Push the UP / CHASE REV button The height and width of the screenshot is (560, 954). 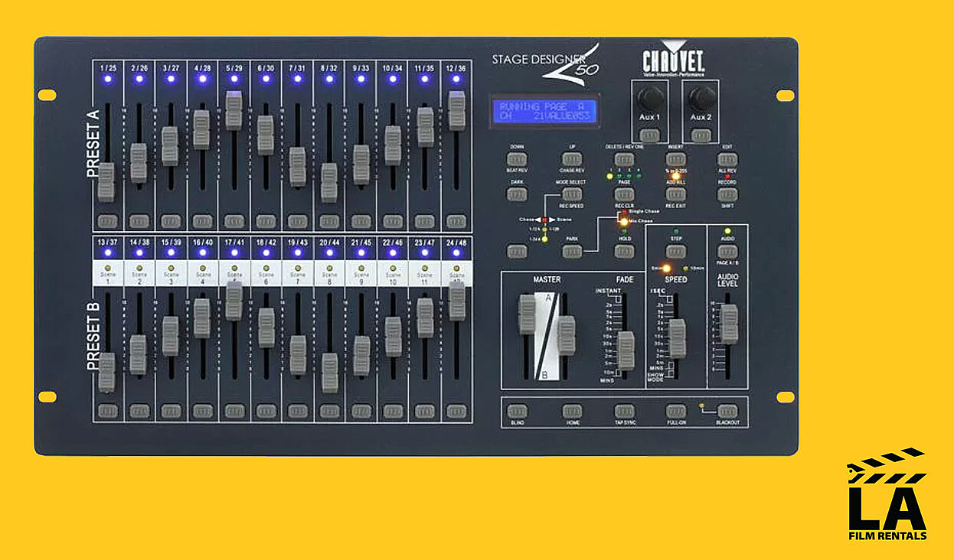571,159
